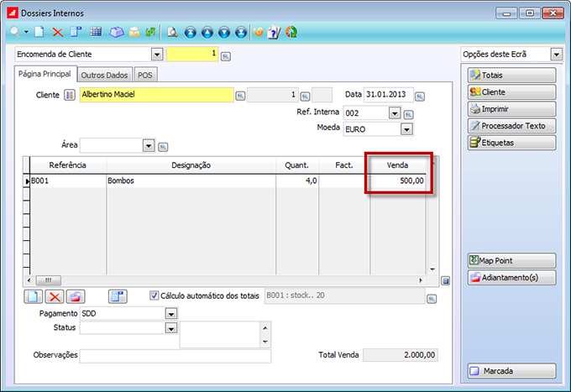Click lookup icon after client name field
Viewport: 571px width, 392px height.
pyautogui.click(x=240, y=96)
